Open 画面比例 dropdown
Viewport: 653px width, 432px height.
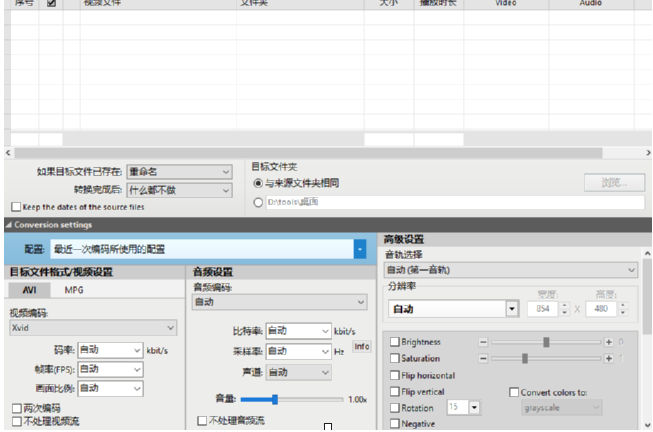click(110, 389)
